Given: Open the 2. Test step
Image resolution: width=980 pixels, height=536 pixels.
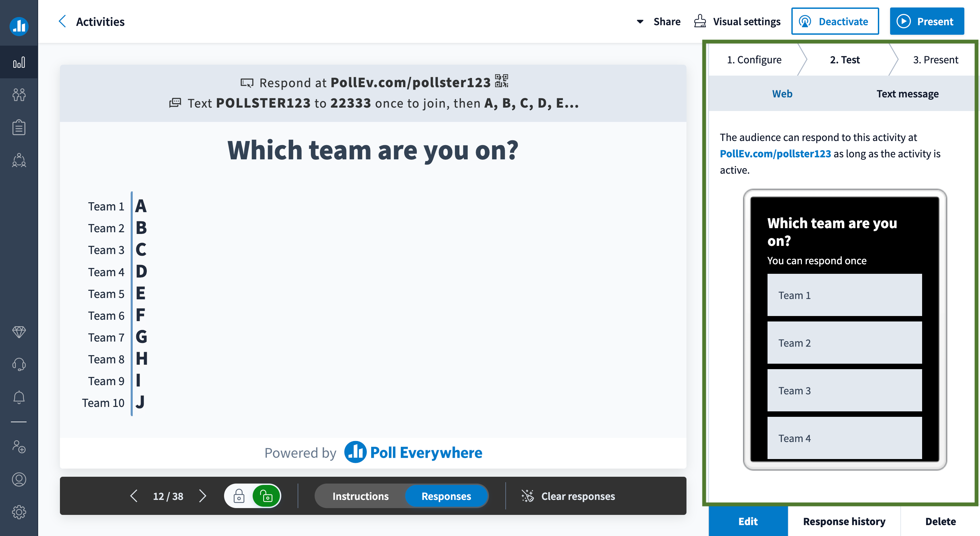Looking at the screenshot, I should tap(844, 60).
